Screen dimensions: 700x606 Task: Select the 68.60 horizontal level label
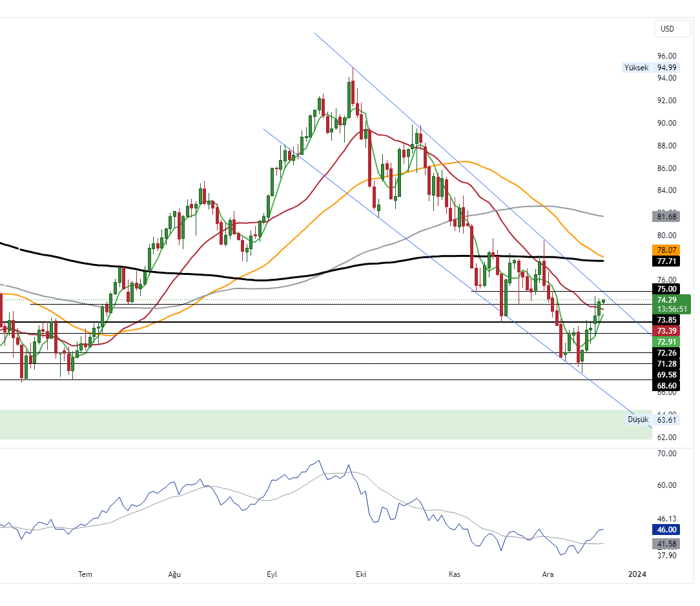click(666, 385)
